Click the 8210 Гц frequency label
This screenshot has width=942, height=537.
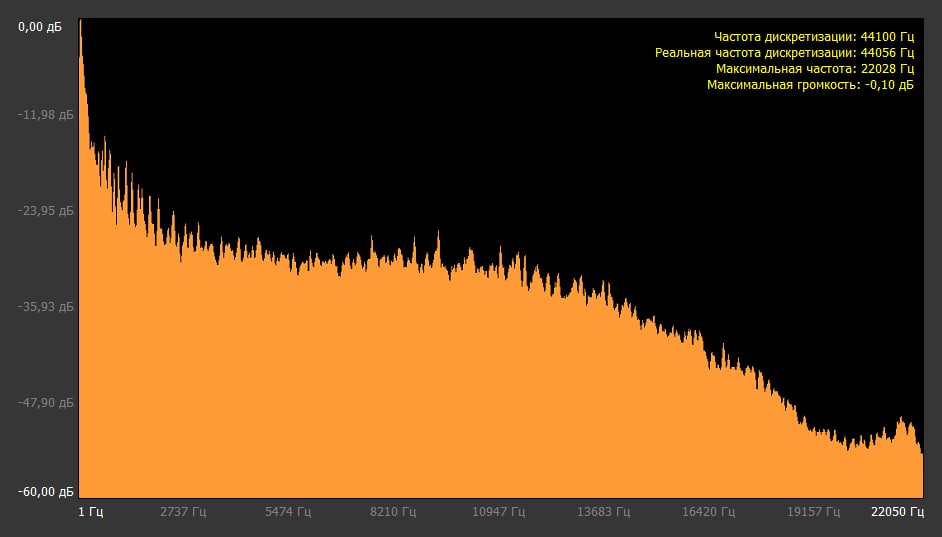(x=393, y=512)
